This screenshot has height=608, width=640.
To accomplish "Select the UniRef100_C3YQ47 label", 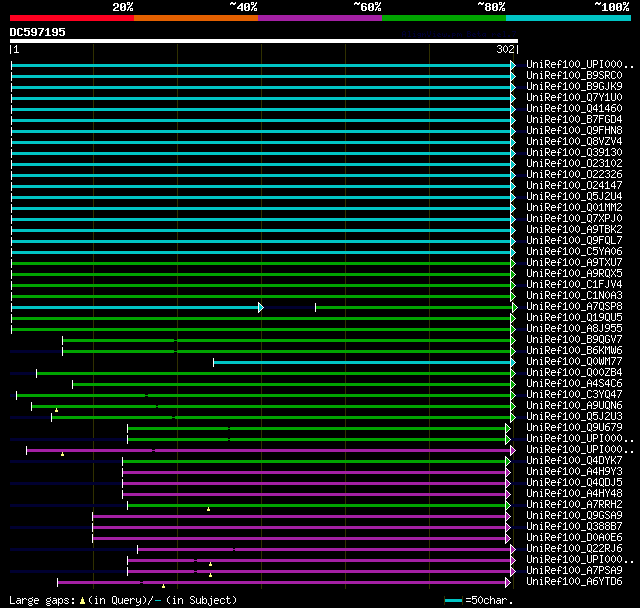I will (x=574, y=395).
